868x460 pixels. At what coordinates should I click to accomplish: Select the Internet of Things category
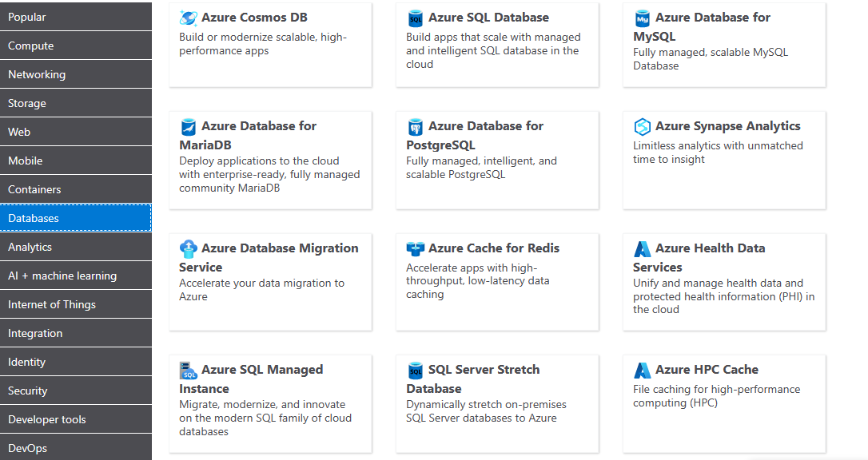[x=76, y=304]
